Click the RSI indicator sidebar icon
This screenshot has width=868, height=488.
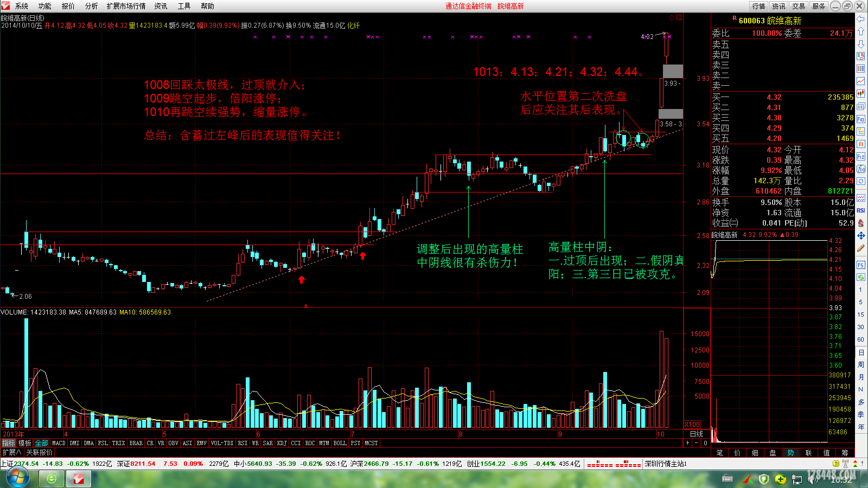[861, 210]
